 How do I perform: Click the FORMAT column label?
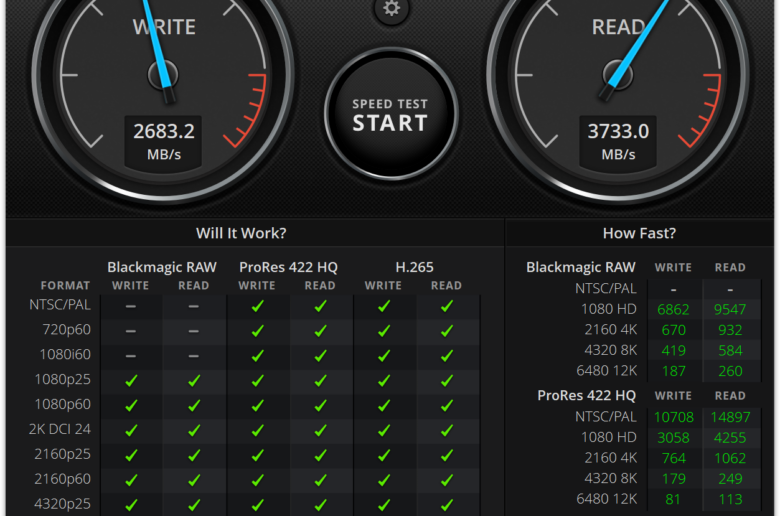65,286
